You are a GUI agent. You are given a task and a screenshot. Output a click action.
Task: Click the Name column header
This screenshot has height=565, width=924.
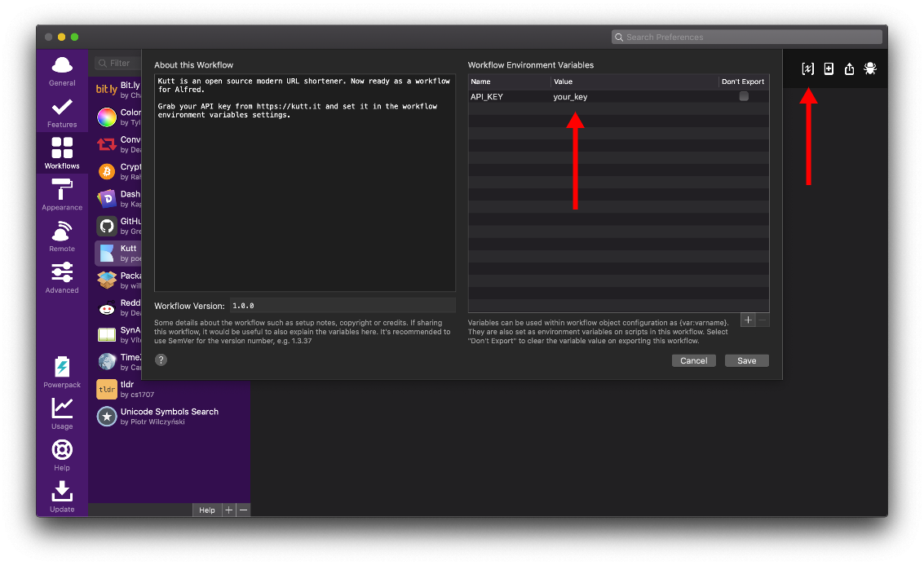point(510,82)
